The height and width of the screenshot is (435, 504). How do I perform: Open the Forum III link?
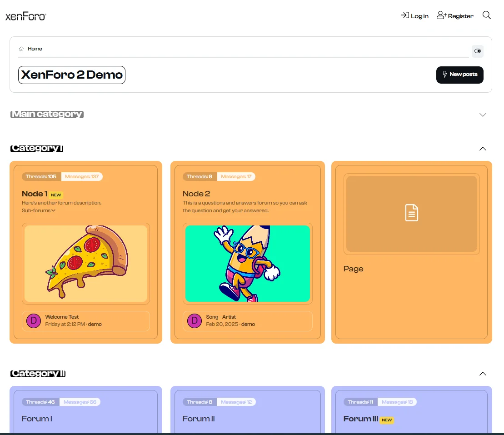point(360,419)
